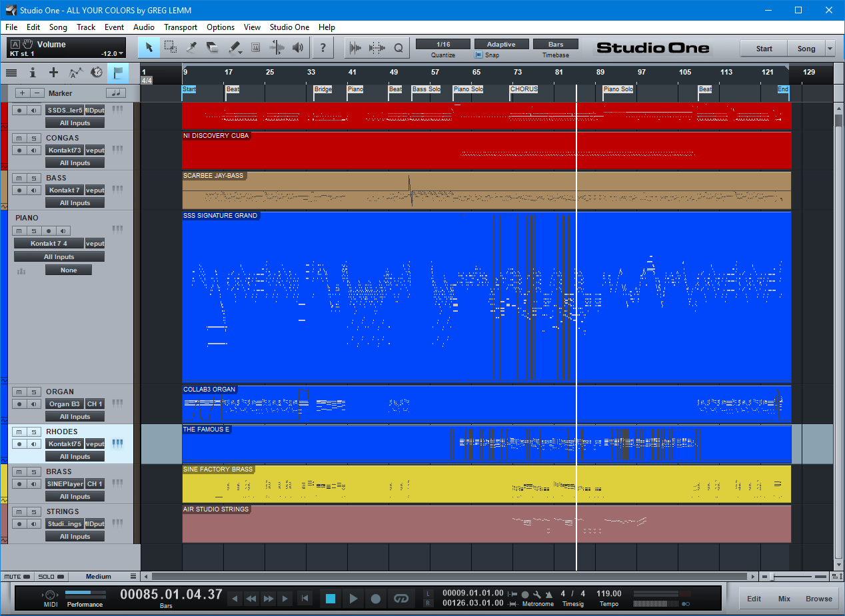Image resolution: width=845 pixels, height=616 pixels.
Task: Select the Listen speaker tool
Action: (298, 47)
